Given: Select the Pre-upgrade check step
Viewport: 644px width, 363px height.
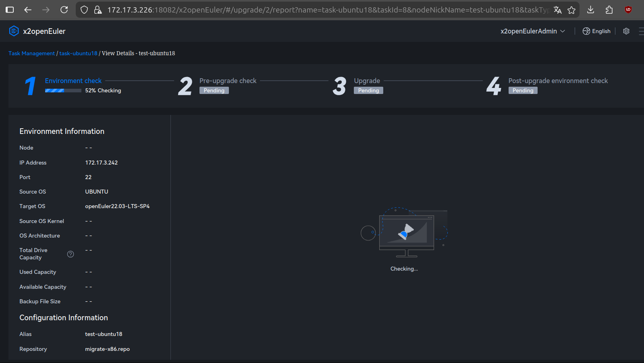Looking at the screenshot, I should [228, 81].
